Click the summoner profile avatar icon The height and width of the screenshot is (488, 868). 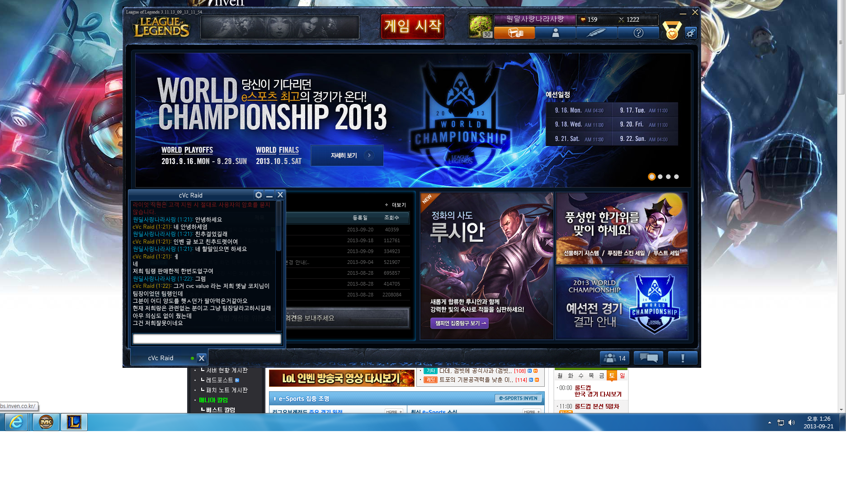(x=481, y=26)
